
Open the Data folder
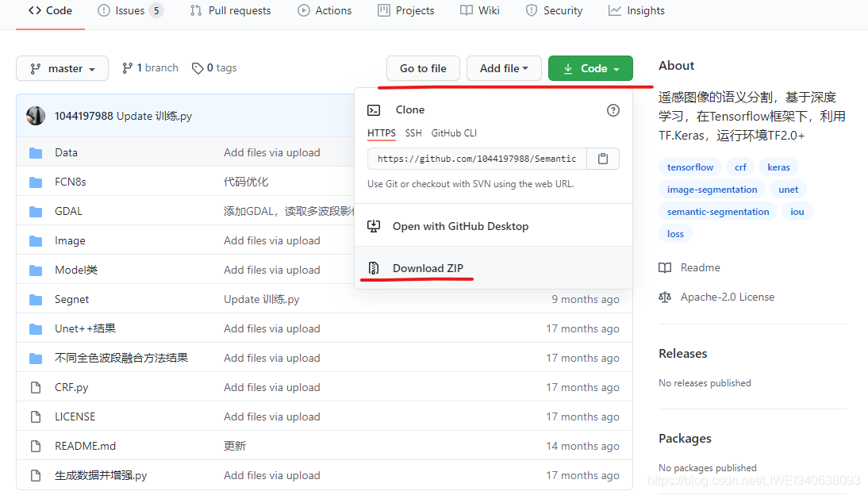pyautogui.click(x=66, y=152)
